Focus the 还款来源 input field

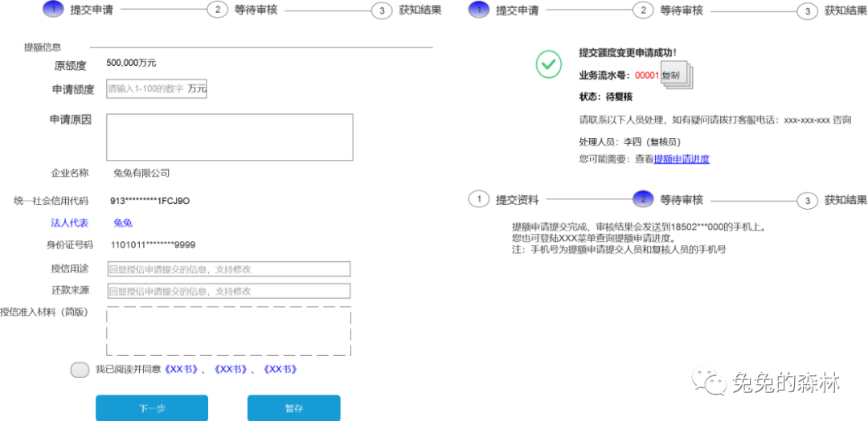pos(228,290)
